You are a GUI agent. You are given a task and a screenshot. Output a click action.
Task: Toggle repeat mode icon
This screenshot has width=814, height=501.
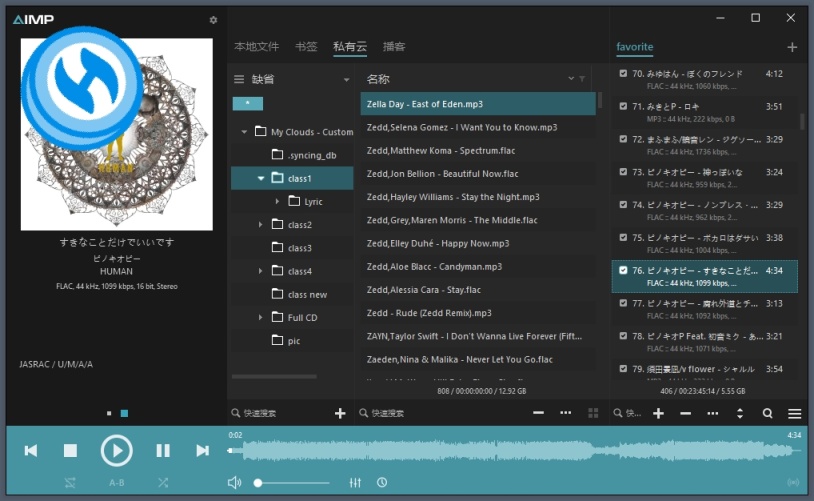(x=70, y=483)
